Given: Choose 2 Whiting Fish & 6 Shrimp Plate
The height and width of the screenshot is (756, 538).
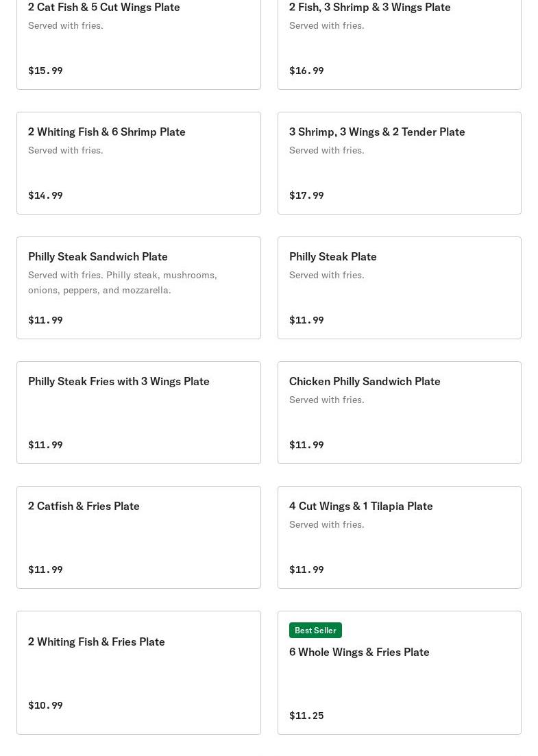Looking at the screenshot, I should (107, 132).
